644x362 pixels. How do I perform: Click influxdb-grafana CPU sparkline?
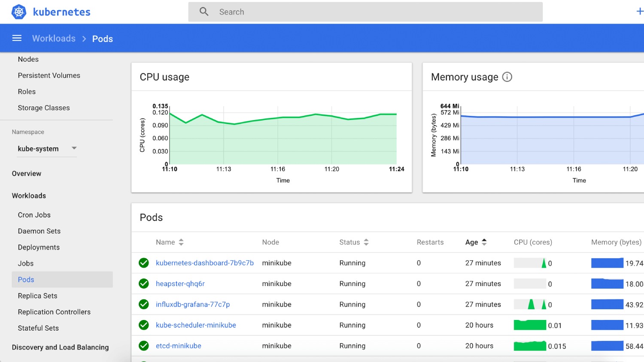pyautogui.click(x=530, y=305)
